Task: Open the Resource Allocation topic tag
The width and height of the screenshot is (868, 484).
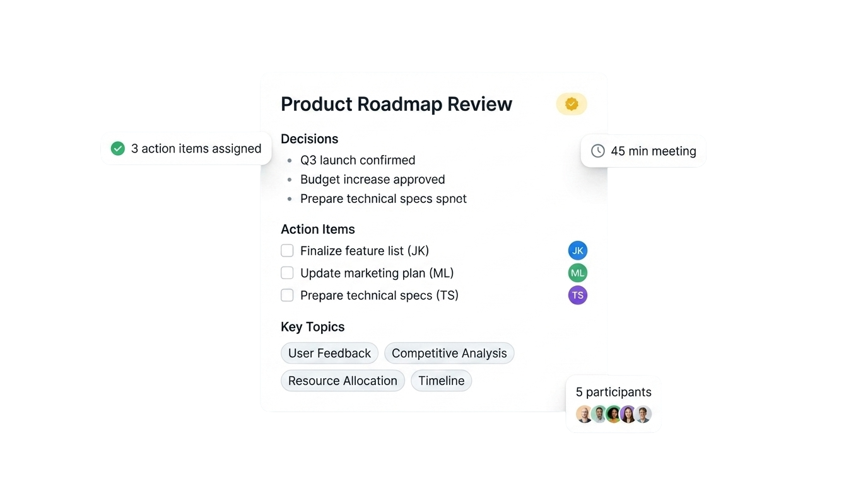Action: point(343,381)
